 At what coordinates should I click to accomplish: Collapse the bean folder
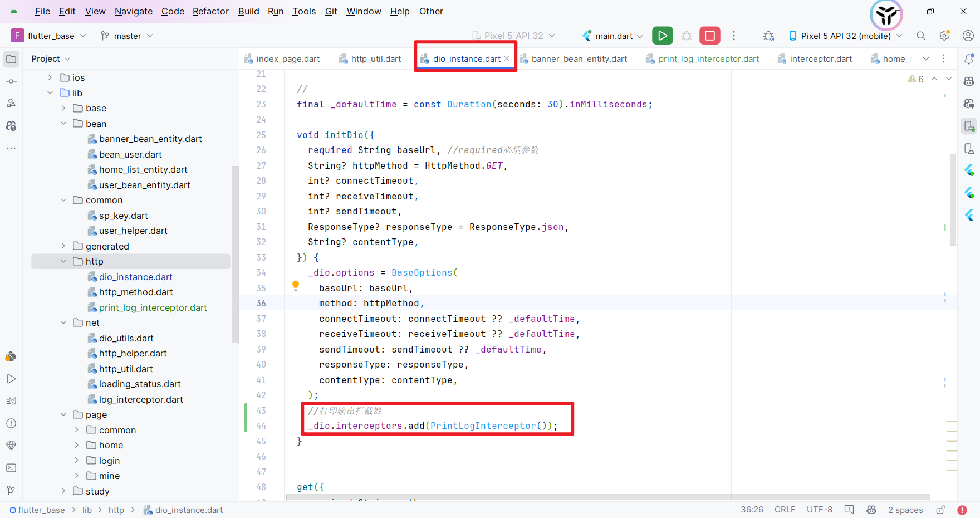click(63, 123)
